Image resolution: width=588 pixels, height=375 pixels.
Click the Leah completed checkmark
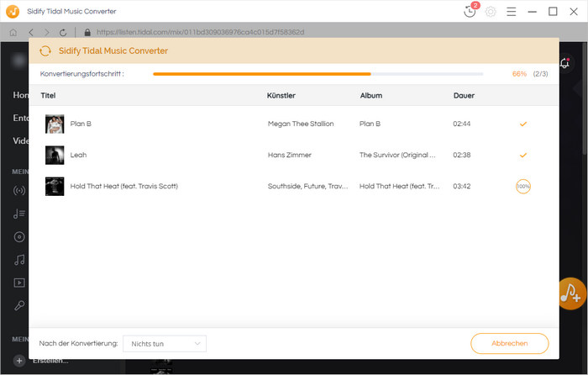(523, 155)
